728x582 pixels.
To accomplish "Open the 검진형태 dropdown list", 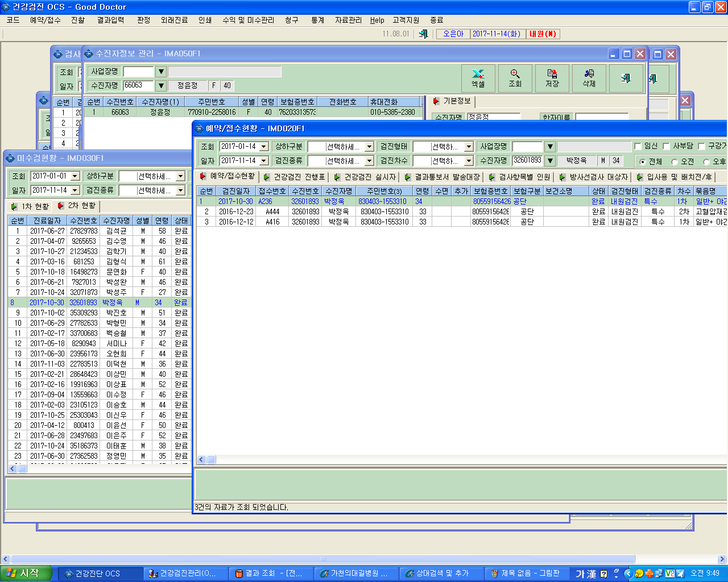I will [469, 147].
